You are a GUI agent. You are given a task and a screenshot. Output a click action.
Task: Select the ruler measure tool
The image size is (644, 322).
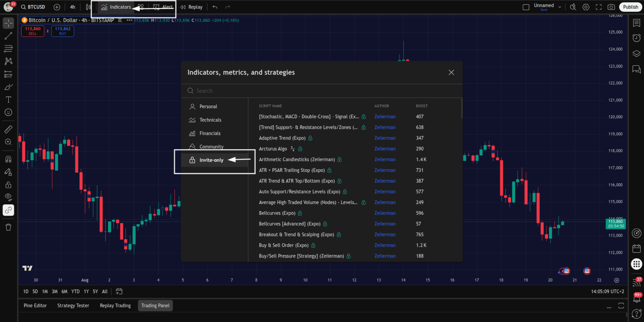(8, 129)
